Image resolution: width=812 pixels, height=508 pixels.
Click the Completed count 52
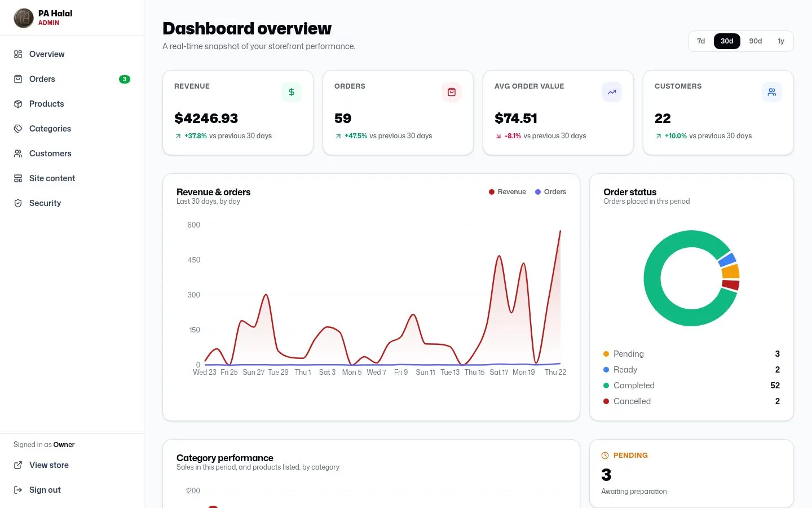point(775,386)
